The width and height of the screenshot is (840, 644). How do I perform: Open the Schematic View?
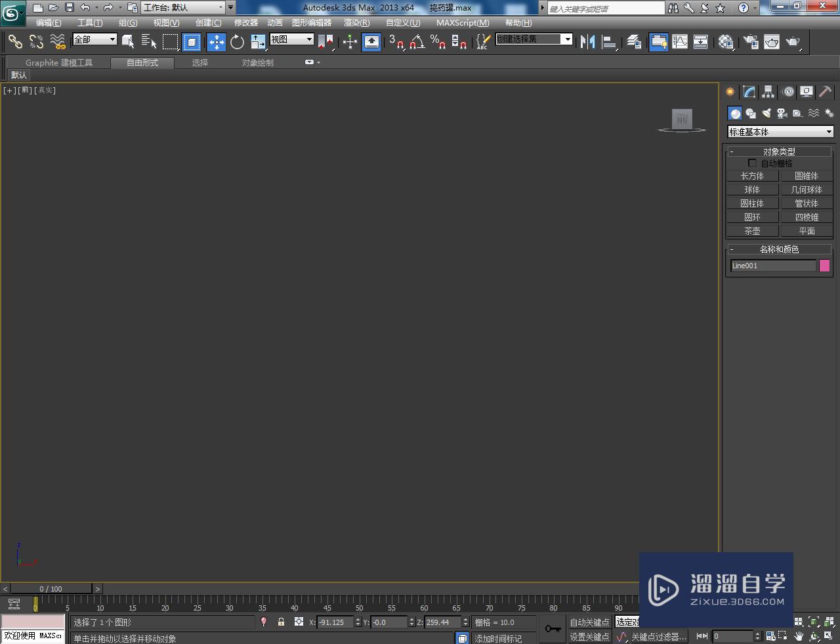click(x=701, y=42)
